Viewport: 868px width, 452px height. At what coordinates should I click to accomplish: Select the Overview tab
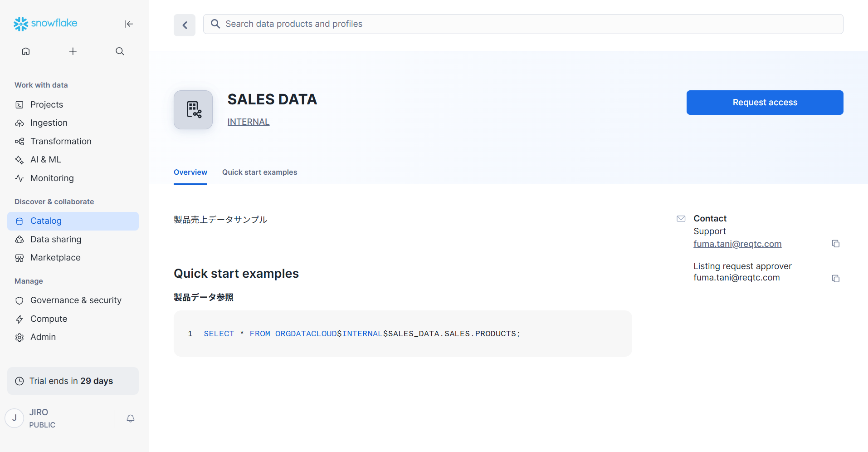tap(190, 172)
